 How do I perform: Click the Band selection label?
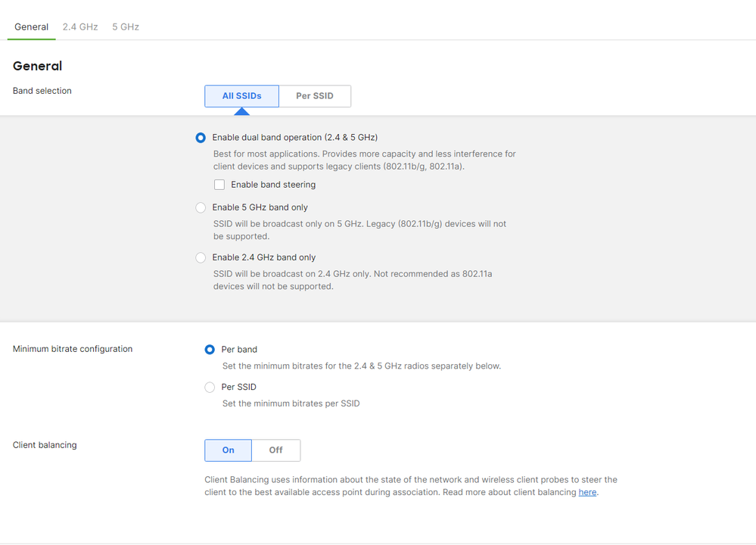click(42, 91)
